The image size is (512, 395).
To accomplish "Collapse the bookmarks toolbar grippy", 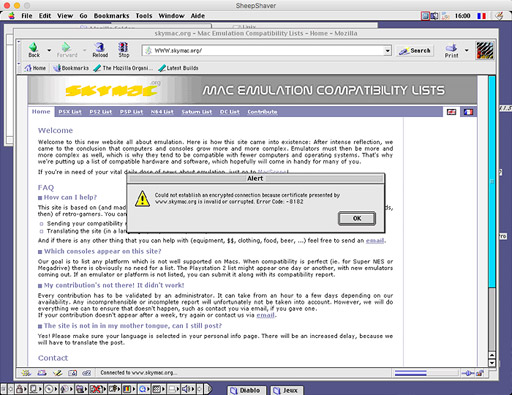I will click(19, 68).
